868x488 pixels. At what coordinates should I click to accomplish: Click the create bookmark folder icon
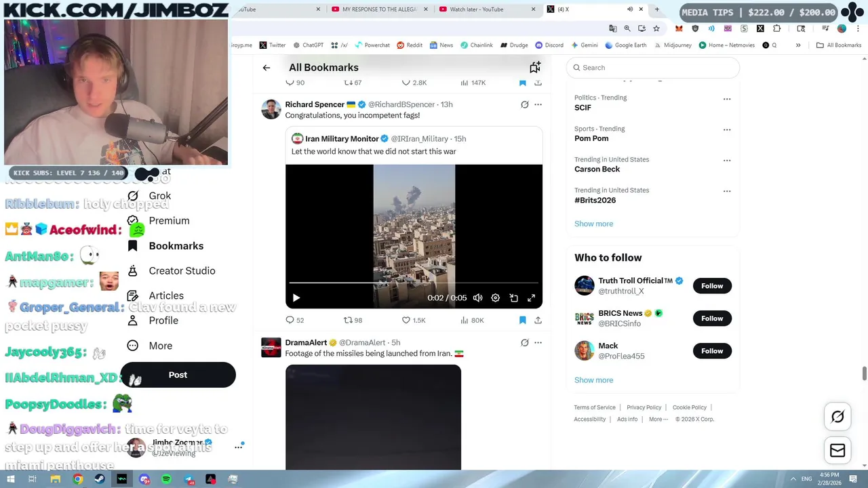pyautogui.click(x=535, y=67)
